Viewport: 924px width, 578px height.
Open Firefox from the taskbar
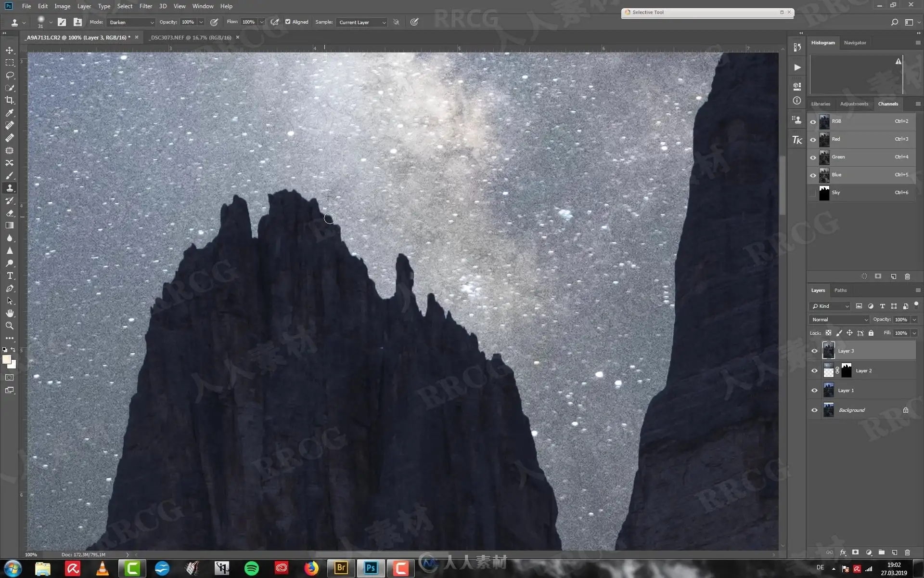[x=311, y=569]
